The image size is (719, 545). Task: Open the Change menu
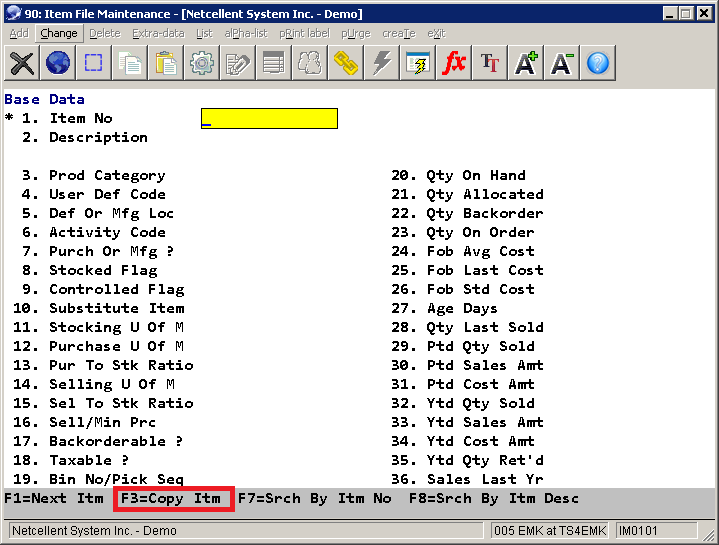(x=59, y=33)
